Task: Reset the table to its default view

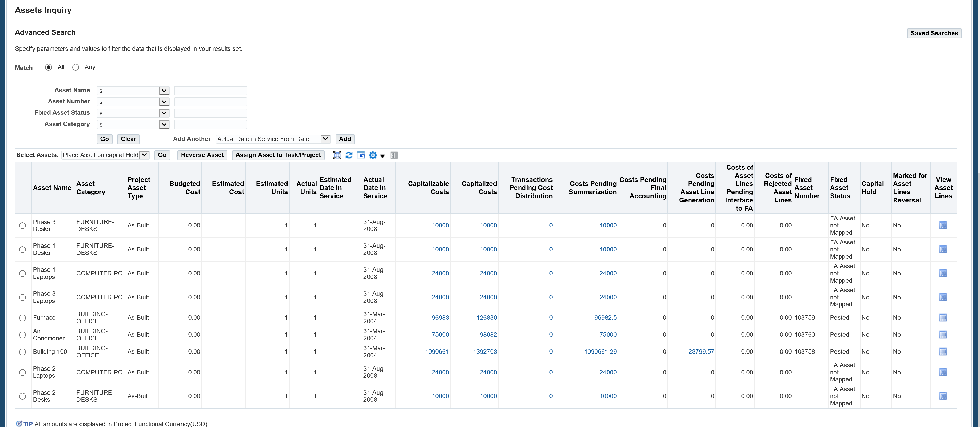Action: 361,155
